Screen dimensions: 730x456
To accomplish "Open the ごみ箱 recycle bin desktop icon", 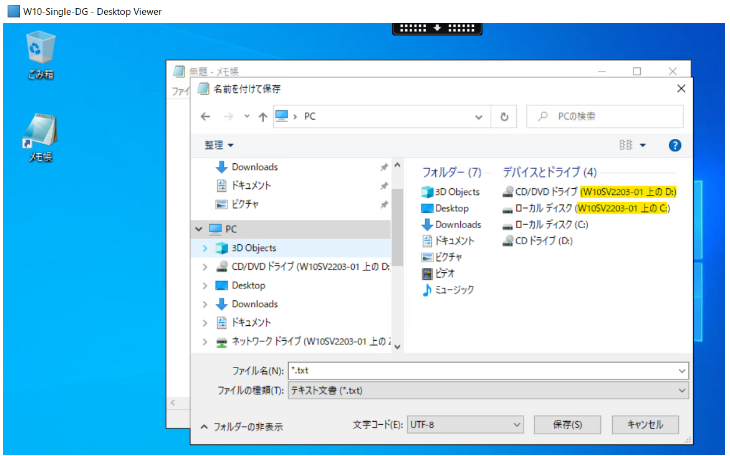I will coord(41,55).
